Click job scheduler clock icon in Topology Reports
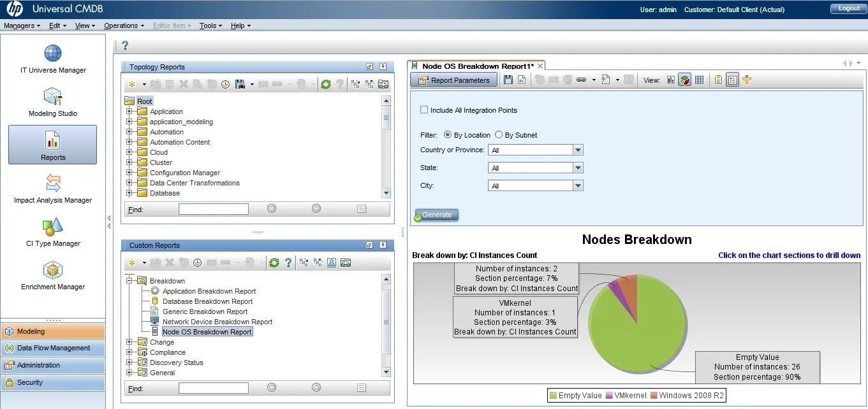Image resolution: width=868 pixels, height=409 pixels. 225,84
